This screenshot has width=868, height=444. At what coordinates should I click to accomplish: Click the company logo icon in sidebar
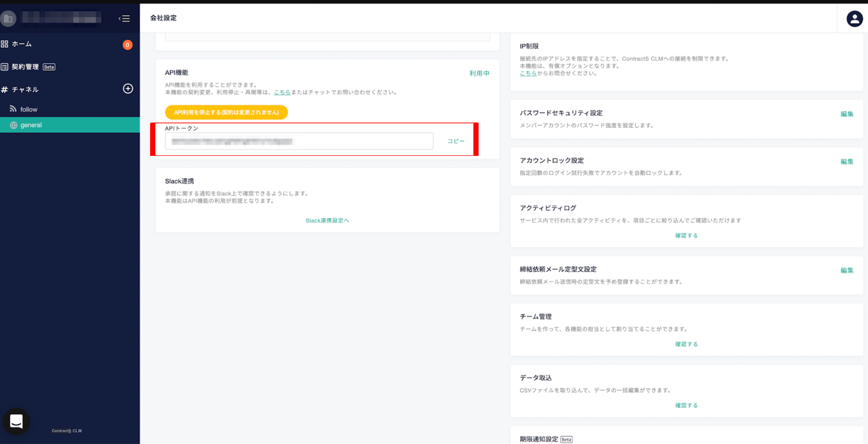8,19
